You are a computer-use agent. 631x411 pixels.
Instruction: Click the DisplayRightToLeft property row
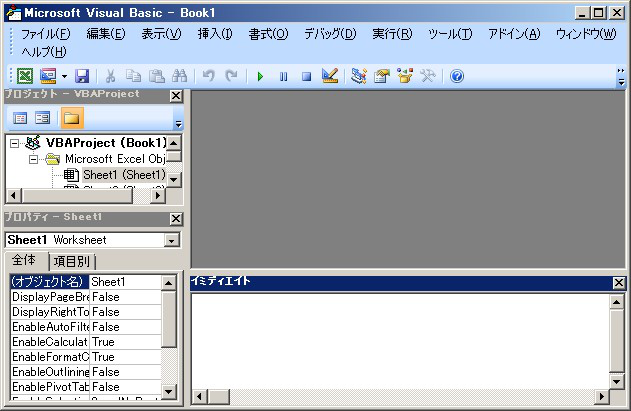(86, 312)
